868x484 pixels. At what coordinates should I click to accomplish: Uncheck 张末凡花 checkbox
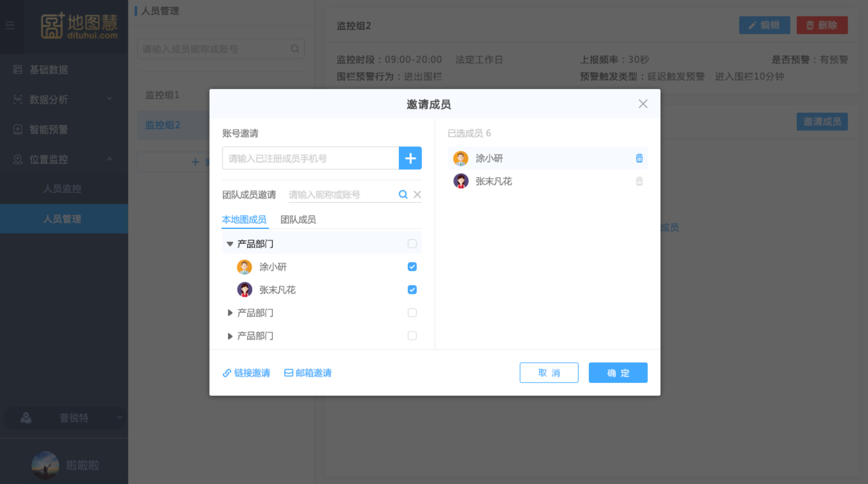(412, 290)
